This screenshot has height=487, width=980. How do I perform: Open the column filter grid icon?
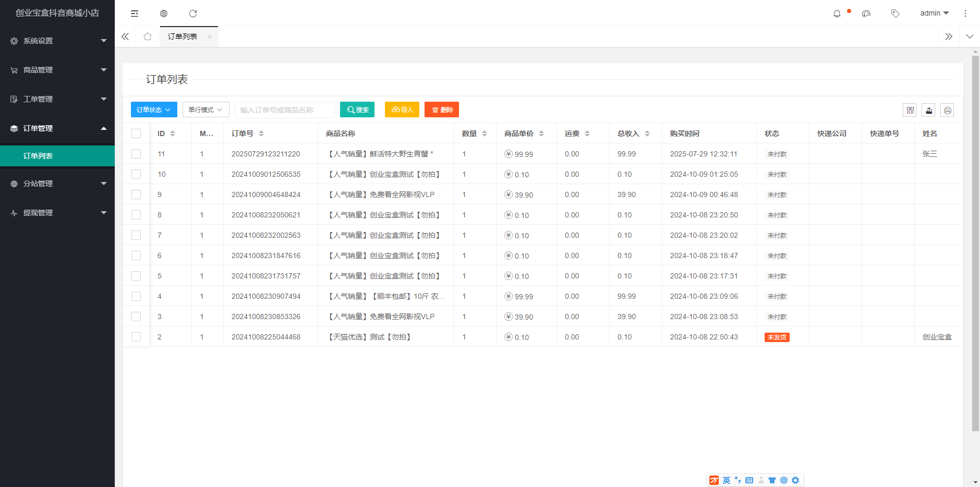click(x=910, y=110)
